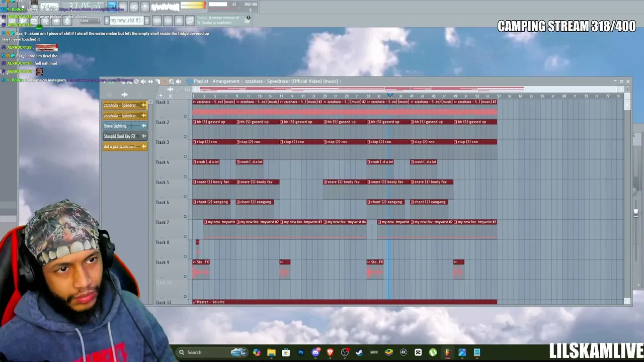Mute Track 6 using its green dot
644x362 pixels.
pos(185,217)
